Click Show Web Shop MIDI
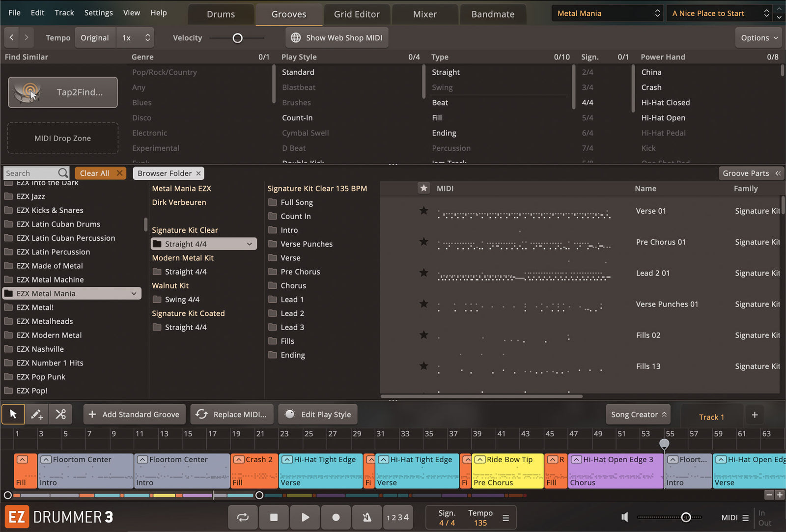The image size is (786, 532). pos(337,38)
